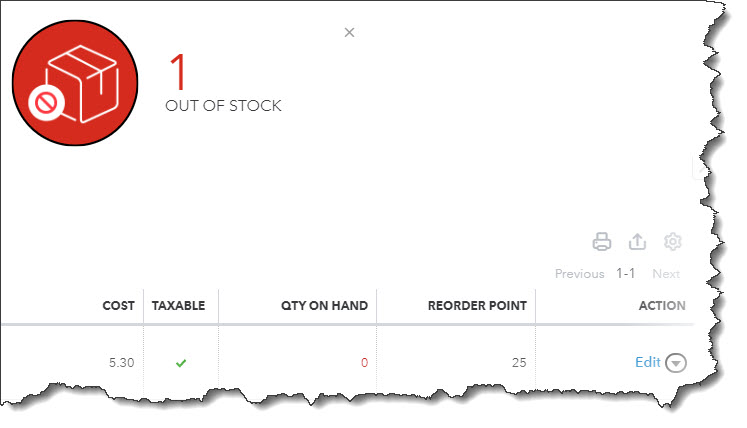Image resolution: width=747 pixels, height=428 pixels.
Task: Sort by the TAXABLE column header
Action: coord(179,306)
